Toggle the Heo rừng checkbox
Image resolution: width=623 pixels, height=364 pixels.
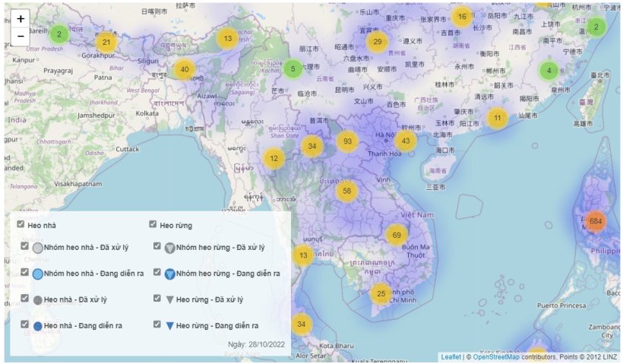153,224
